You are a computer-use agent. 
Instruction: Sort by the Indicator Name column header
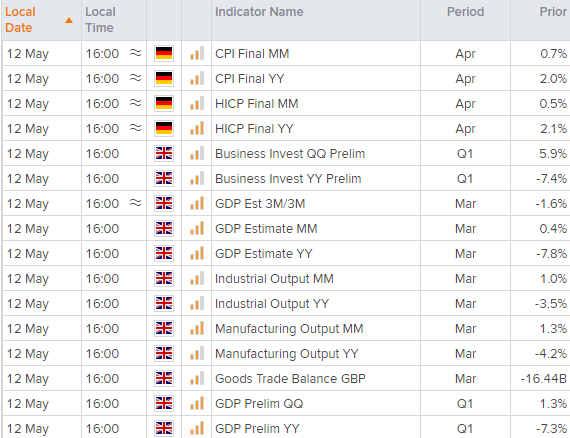point(259,12)
